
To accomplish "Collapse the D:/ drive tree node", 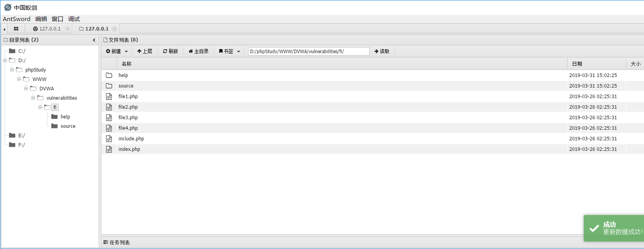I will pyautogui.click(x=5, y=60).
